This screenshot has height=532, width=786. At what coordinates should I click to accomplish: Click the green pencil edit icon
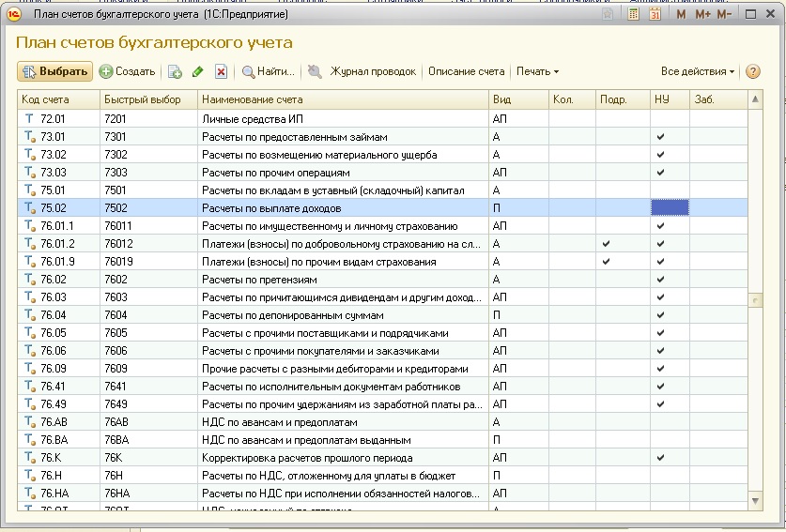click(x=197, y=71)
